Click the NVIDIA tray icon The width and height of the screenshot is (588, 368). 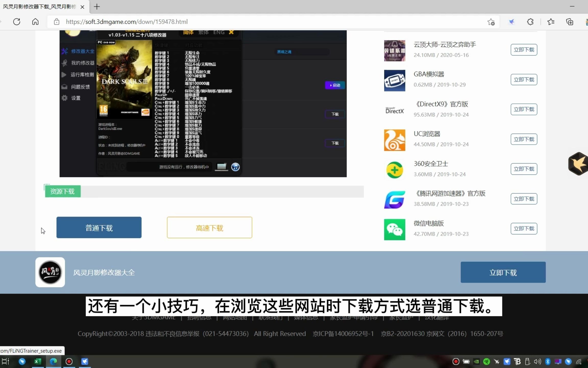tap(476, 361)
